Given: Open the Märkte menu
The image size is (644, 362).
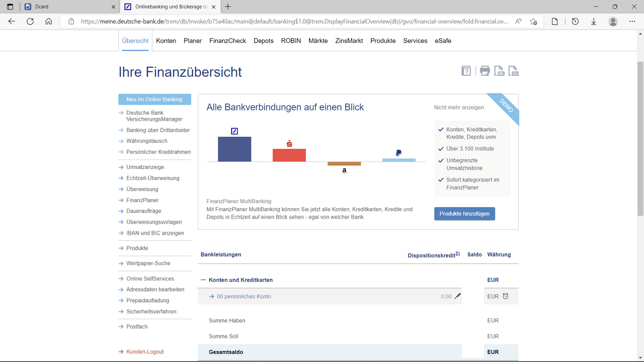Looking at the screenshot, I should (x=318, y=41).
